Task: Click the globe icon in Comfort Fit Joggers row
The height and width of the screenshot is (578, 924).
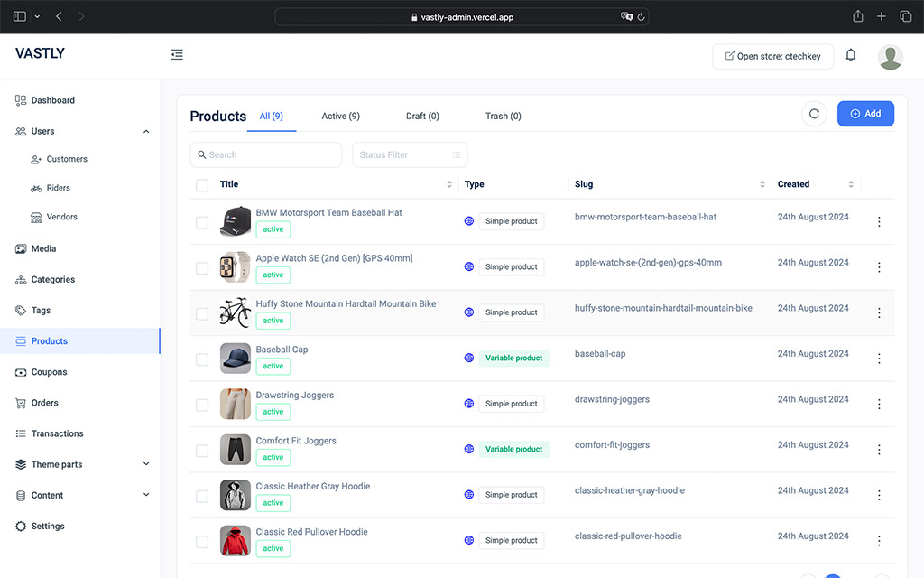Action: (x=469, y=449)
